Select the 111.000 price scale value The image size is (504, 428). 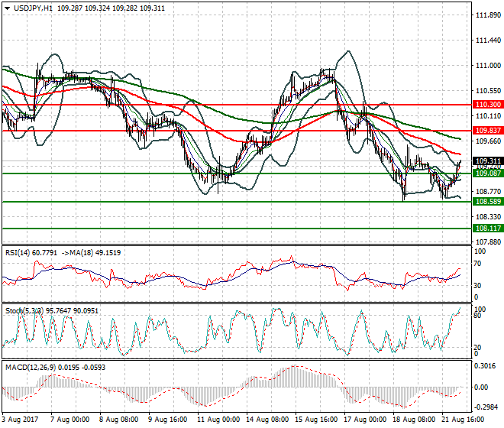click(x=488, y=66)
